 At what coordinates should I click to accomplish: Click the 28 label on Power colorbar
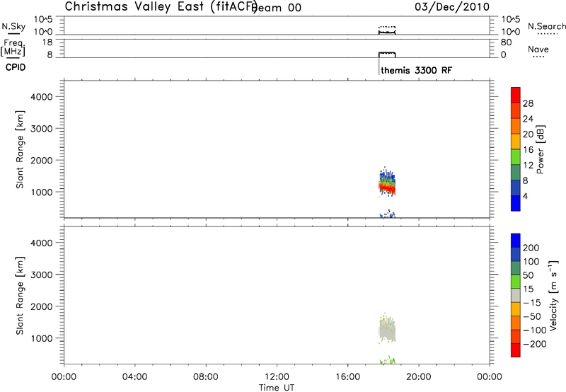tap(528, 103)
